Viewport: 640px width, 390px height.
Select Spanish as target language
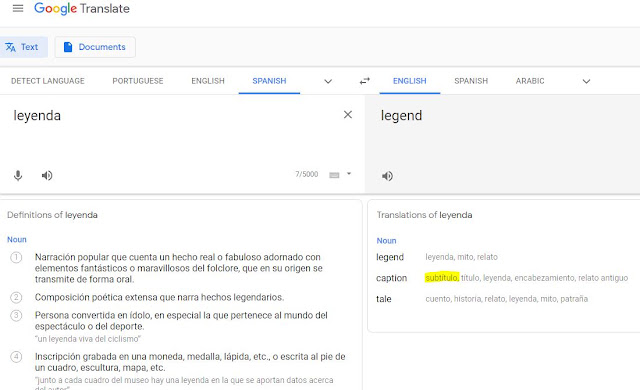471,81
